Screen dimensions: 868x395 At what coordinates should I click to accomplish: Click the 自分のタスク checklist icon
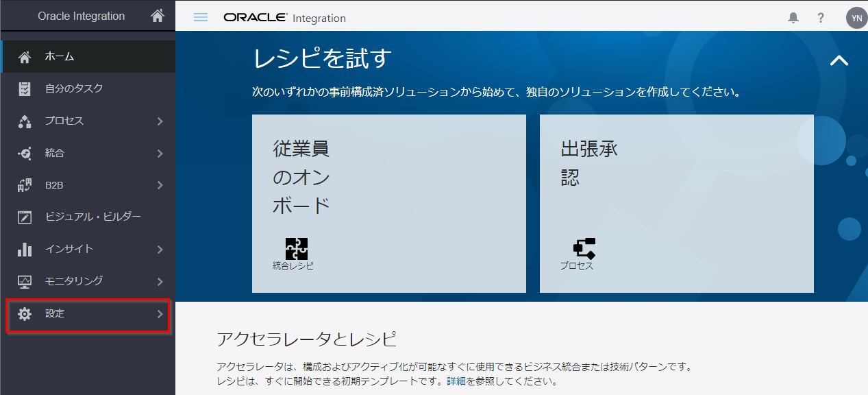coord(25,88)
